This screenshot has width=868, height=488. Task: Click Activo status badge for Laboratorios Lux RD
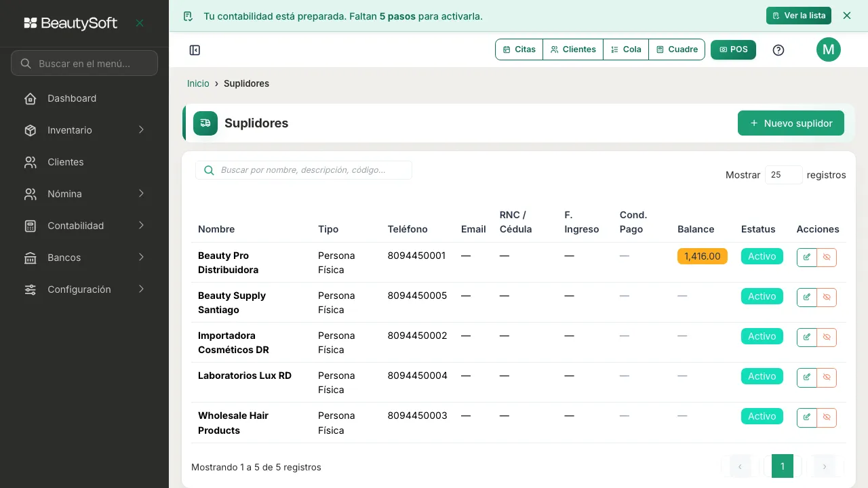pyautogui.click(x=762, y=376)
